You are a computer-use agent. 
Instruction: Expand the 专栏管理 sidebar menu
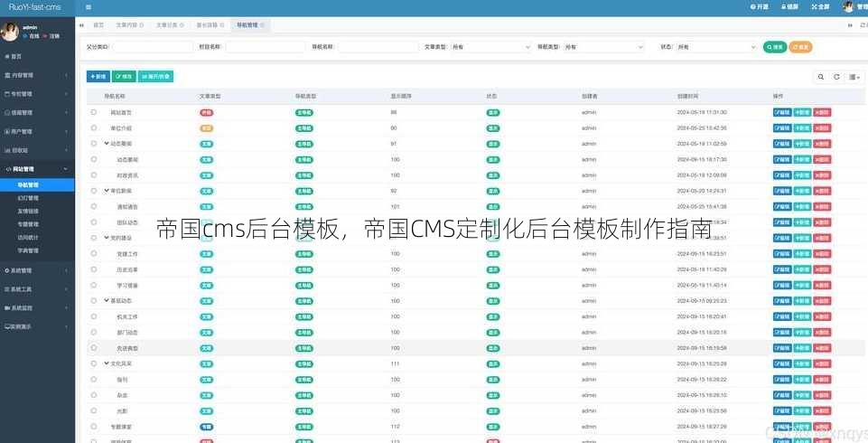(x=37, y=94)
